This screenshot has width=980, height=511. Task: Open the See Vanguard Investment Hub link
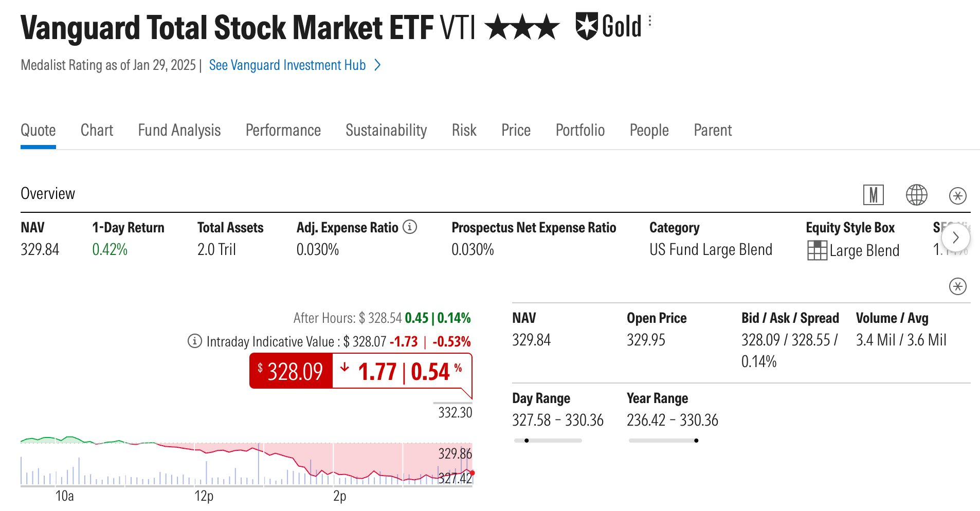pos(287,65)
